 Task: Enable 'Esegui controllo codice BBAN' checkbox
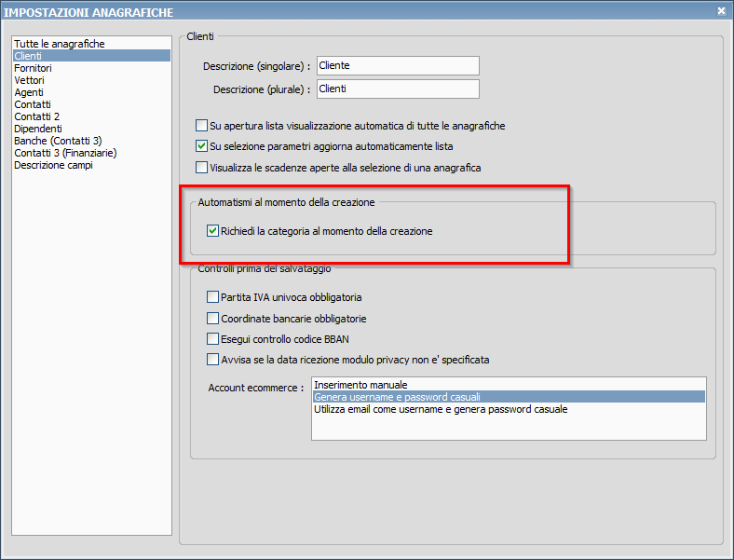click(x=212, y=338)
